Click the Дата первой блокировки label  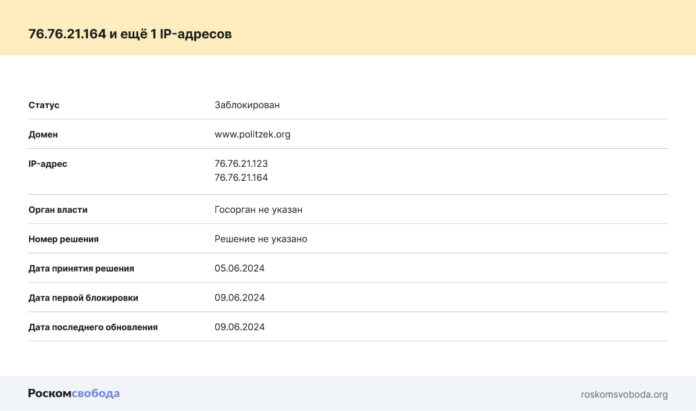[83, 297]
